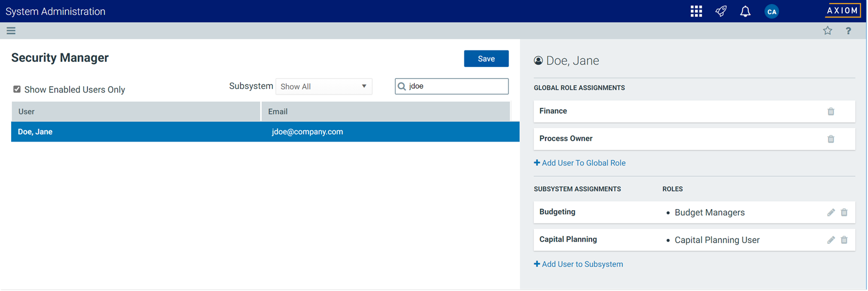Uncheck Show Enabled Users Only
This screenshot has height=291, width=868.
[x=17, y=89]
